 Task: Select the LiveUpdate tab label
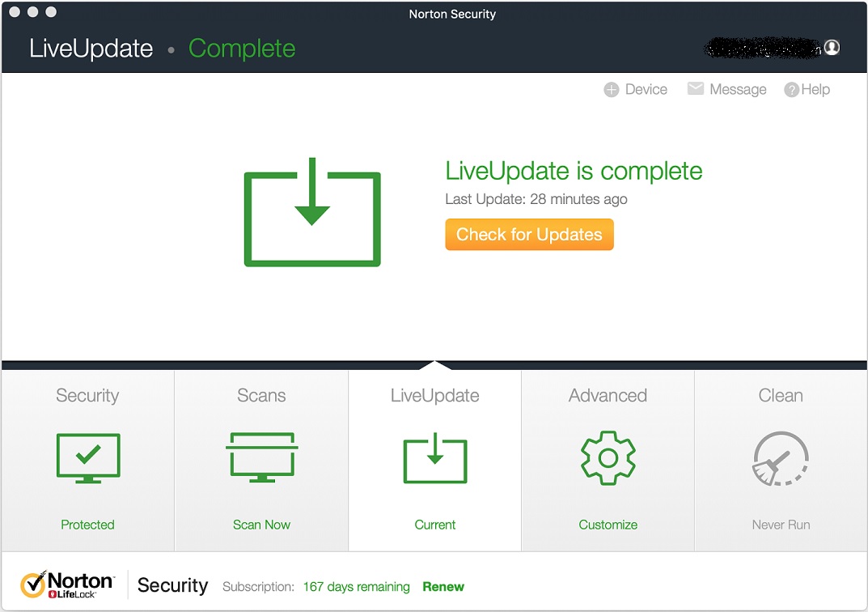tap(434, 395)
